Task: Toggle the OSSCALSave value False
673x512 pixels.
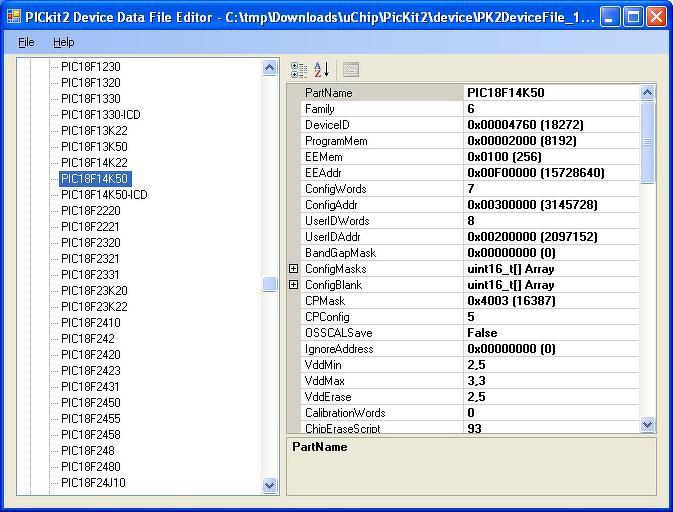Action: (552, 333)
